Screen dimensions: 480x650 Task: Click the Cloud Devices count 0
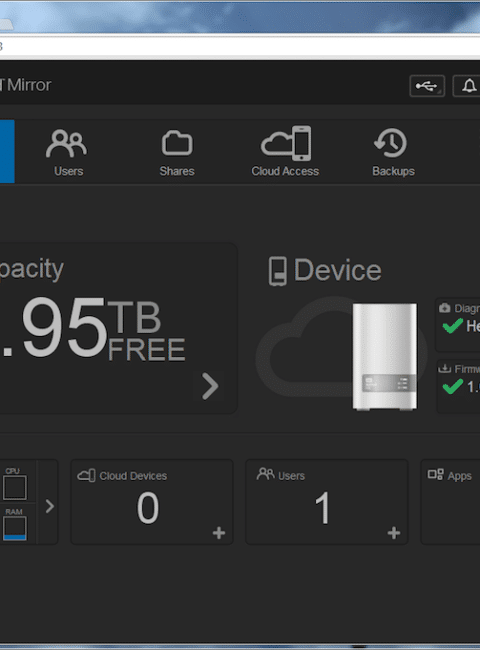(x=148, y=508)
